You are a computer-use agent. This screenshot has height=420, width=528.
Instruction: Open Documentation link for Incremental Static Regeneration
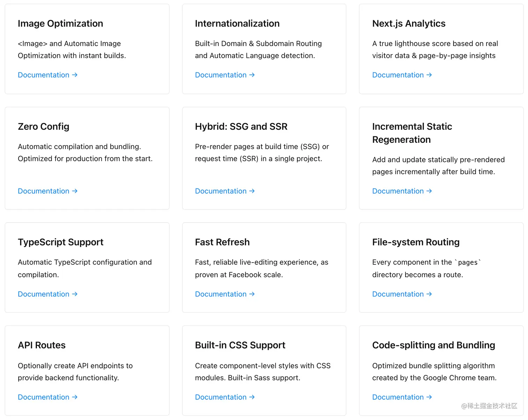coord(398,191)
